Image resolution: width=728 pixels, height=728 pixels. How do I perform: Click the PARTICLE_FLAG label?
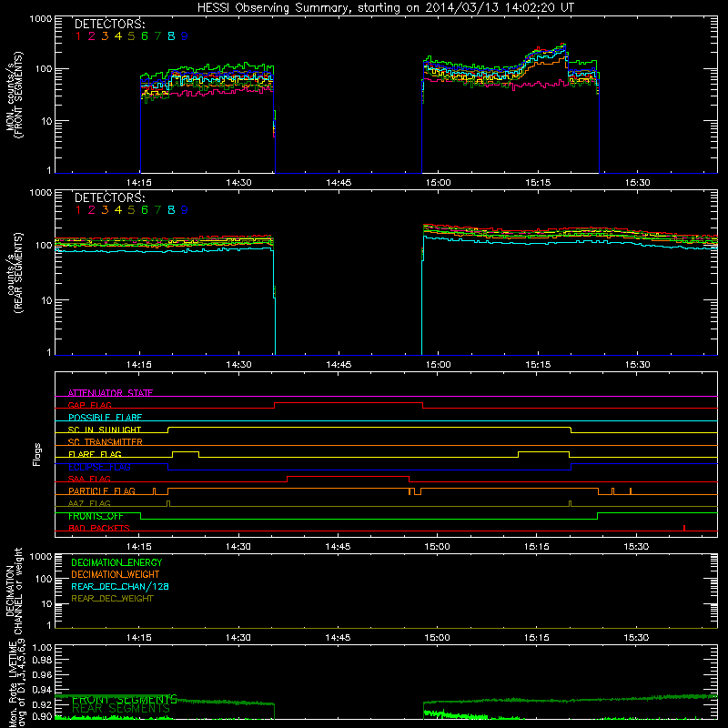click(x=102, y=490)
